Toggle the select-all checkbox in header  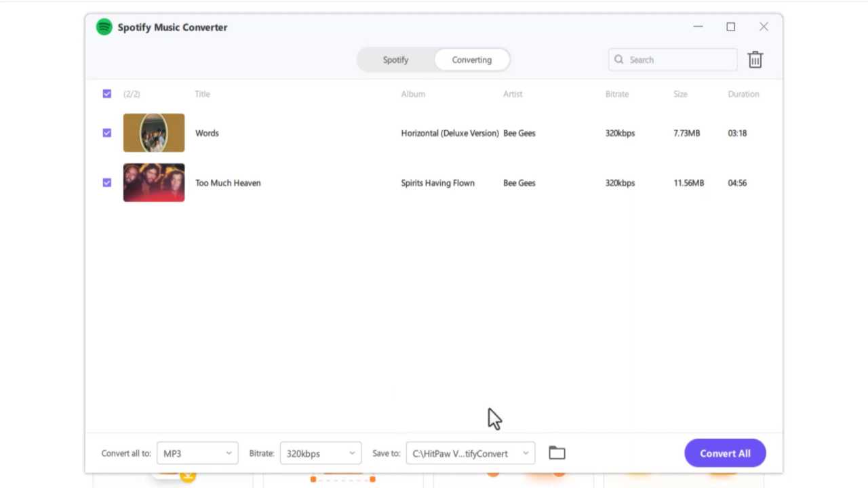pyautogui.click(x=107, y=94)
